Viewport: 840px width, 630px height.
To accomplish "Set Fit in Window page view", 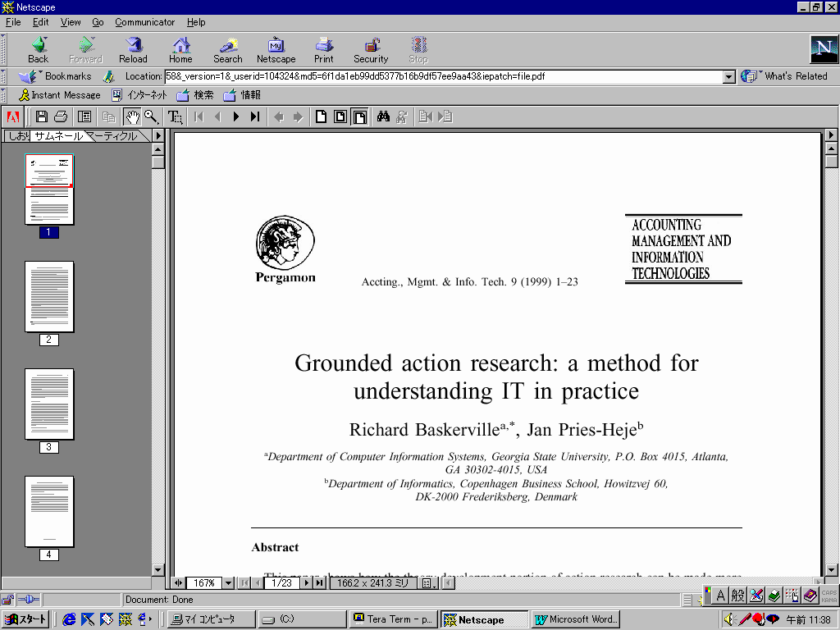I will click(340, 116).
